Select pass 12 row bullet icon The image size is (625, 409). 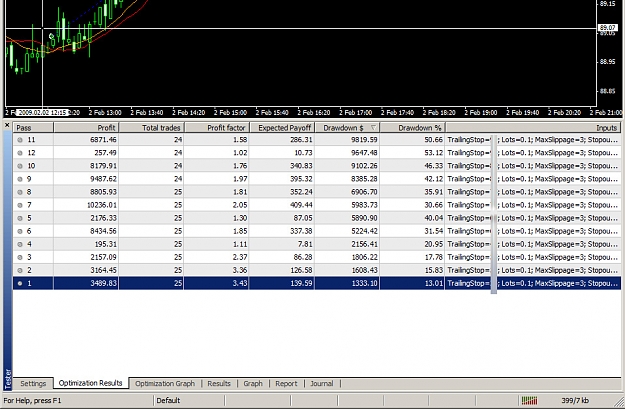20,153
